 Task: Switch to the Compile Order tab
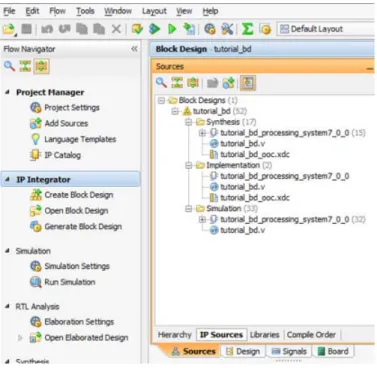311,335
